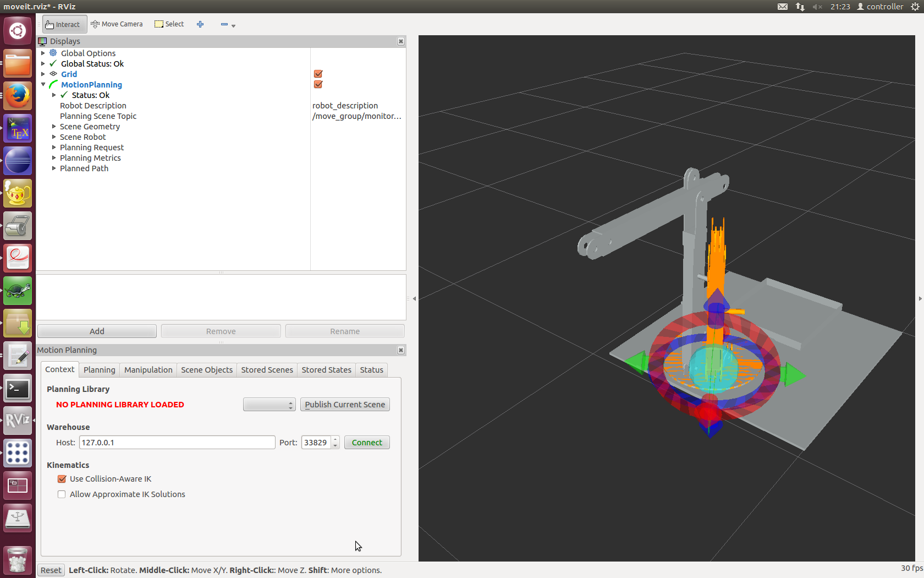Switch to the Planning tab
The height and width of the screenshot is (578, 924).
[100, 370]
